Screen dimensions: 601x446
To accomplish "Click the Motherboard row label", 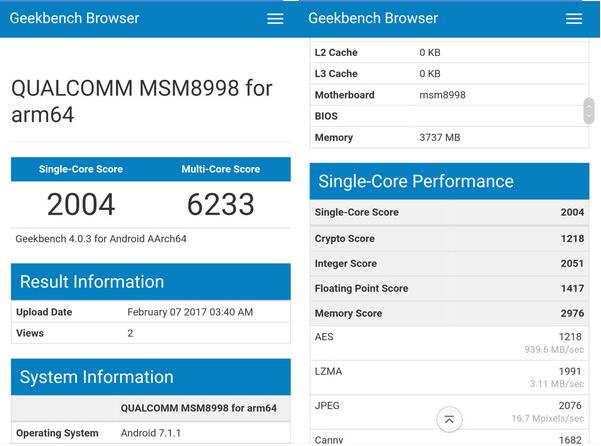I will coord(345,95).
